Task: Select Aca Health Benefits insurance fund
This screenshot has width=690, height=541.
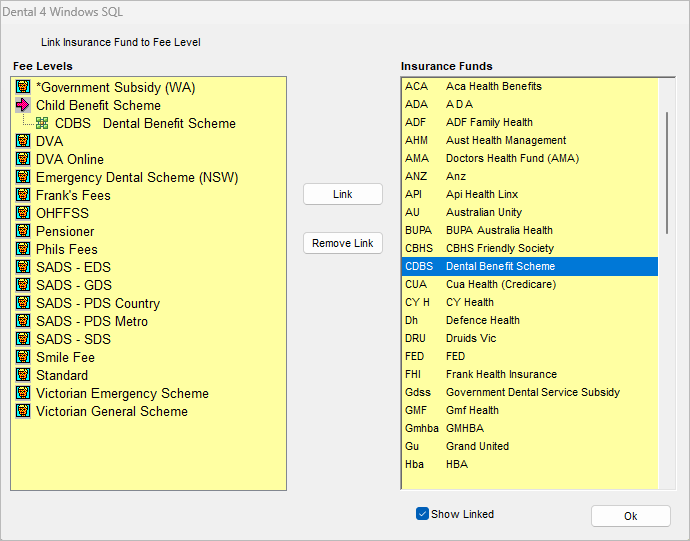Action: [530, 86]
